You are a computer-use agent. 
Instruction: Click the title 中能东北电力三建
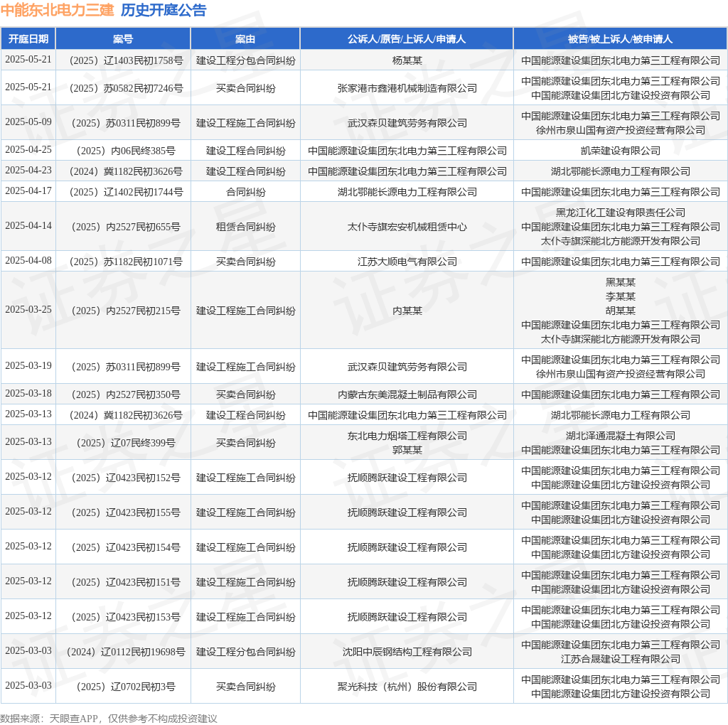(57, 10)
